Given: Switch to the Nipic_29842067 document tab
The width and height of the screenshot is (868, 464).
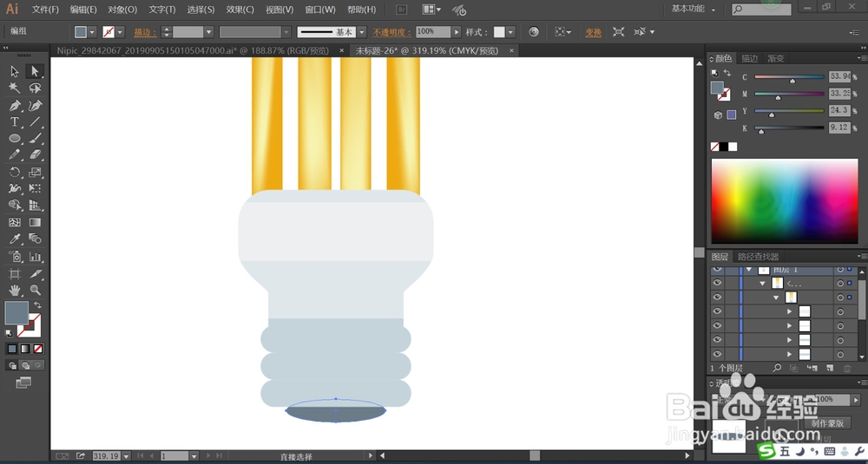Looking at the screenshot, I should click(193, 50).
